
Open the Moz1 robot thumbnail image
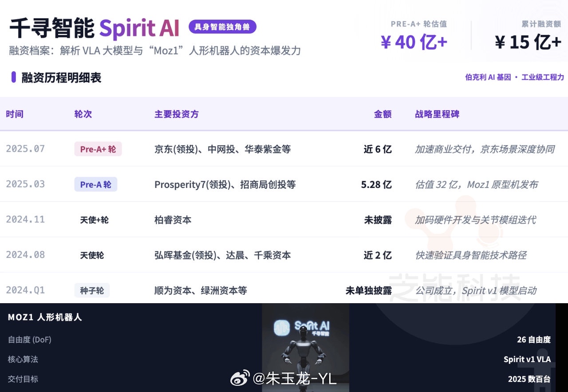coord(306,348)
